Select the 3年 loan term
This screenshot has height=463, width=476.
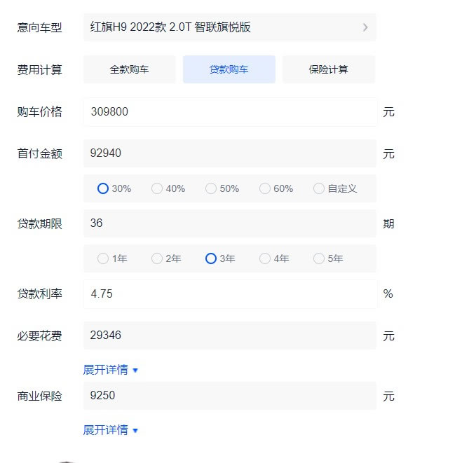point(220,258)
